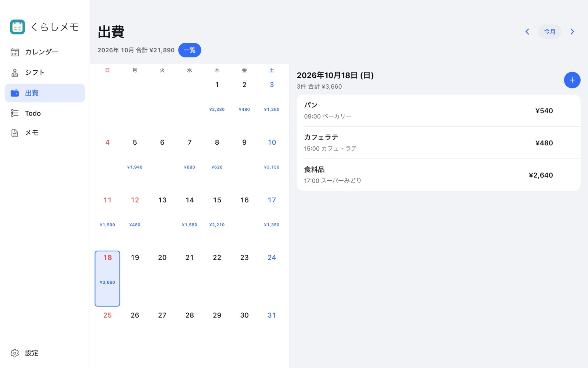
Task: Click the 3件 合計 ¥3,660 summary text
Action: coord(319,86)
